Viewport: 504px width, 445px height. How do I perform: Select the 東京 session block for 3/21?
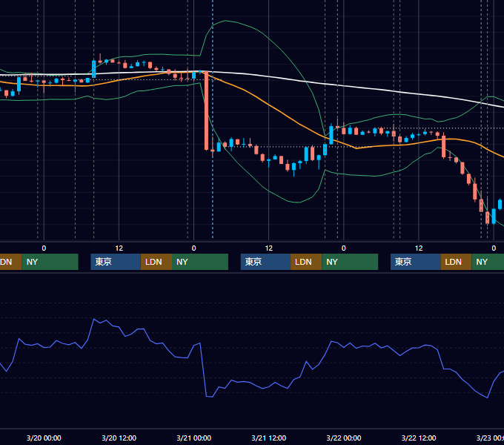pyautogui.click(x=266, y=262)
